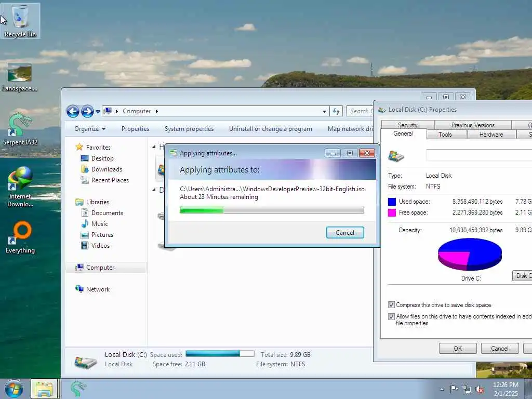Click the blue Used space swatch

[x=392, y=202]
